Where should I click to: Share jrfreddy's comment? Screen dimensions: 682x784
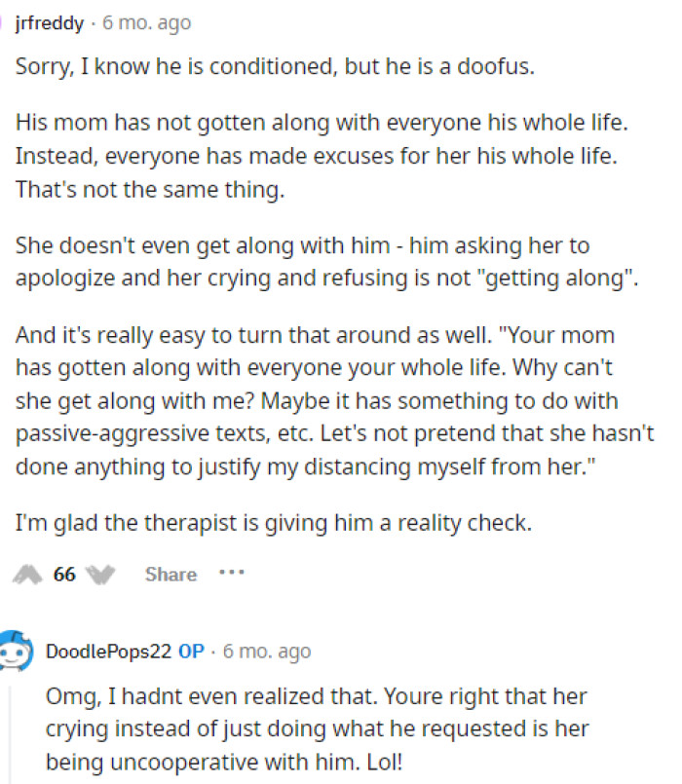pos(170,574)
